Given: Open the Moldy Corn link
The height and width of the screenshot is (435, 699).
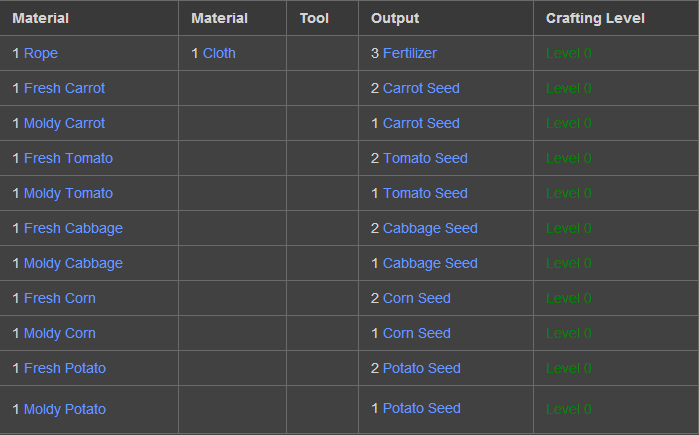Looking at the screenshot, I should coord(60,333).
